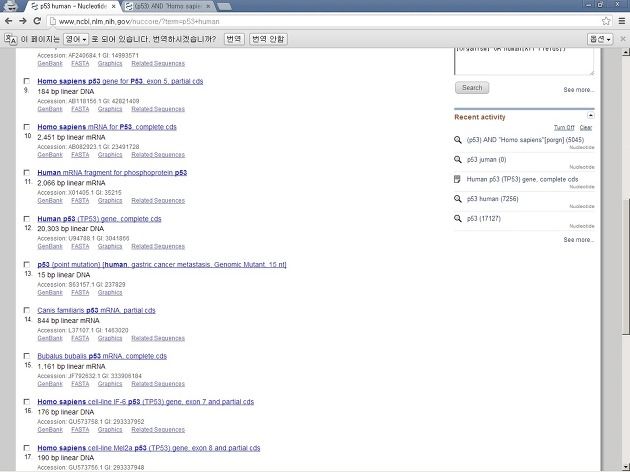Switch to the p53 human Nucleotide tab

click(72, 6)
